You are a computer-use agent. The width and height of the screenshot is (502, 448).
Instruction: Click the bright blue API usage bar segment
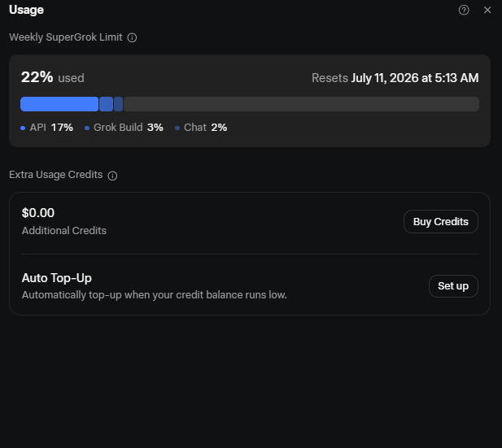click(59, 104)
